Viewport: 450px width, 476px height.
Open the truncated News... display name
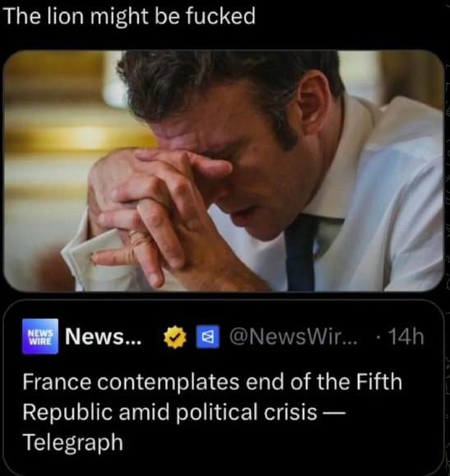(104, 336)
